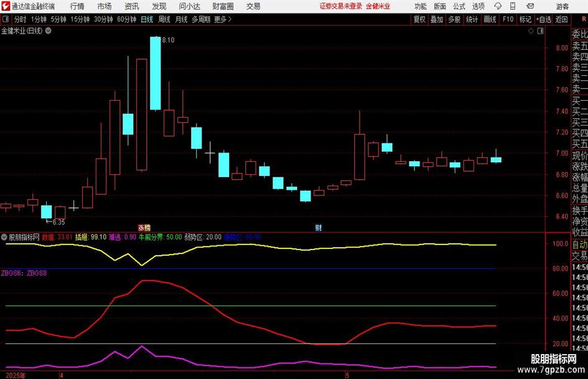Click the 画线 drawing button

point(490,19)
